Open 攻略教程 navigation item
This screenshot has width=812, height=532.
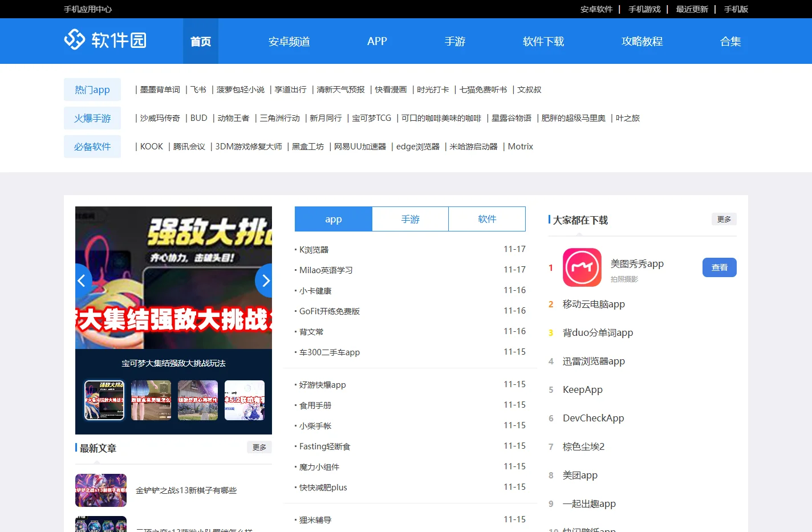point(642,41)
